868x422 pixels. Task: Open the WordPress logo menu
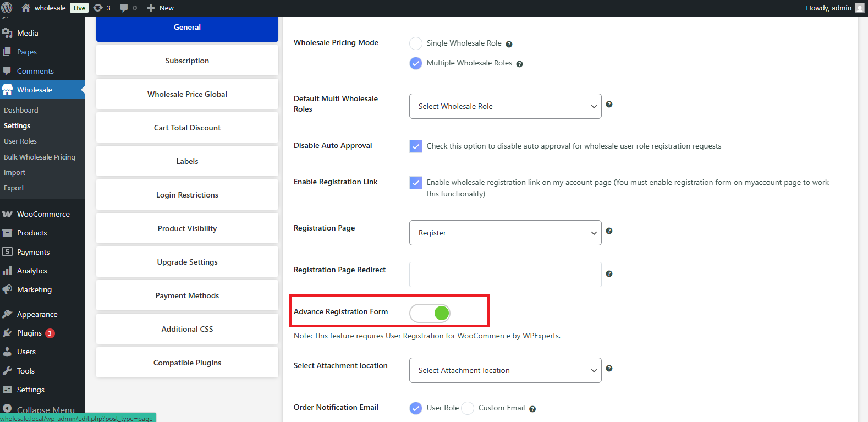pos(7,8)
